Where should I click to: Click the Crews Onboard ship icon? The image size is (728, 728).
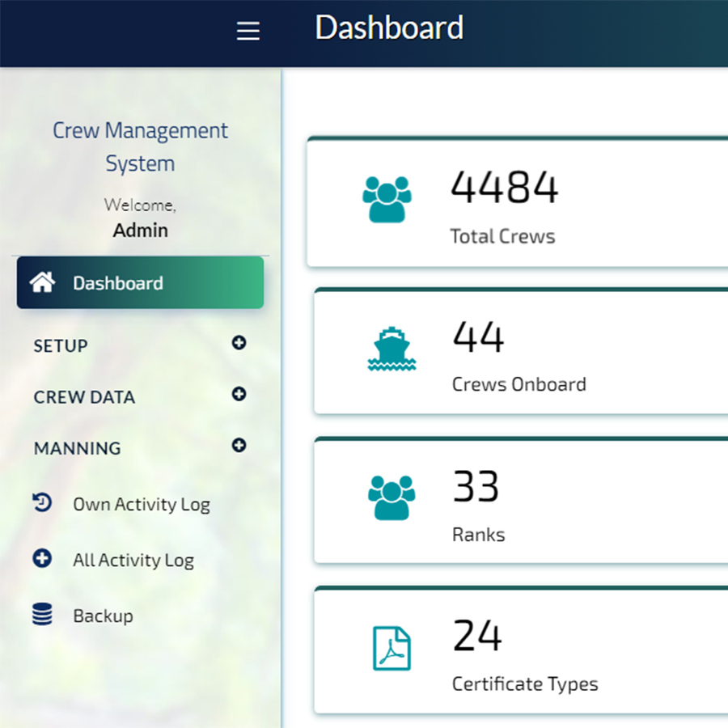coord(392,349)
